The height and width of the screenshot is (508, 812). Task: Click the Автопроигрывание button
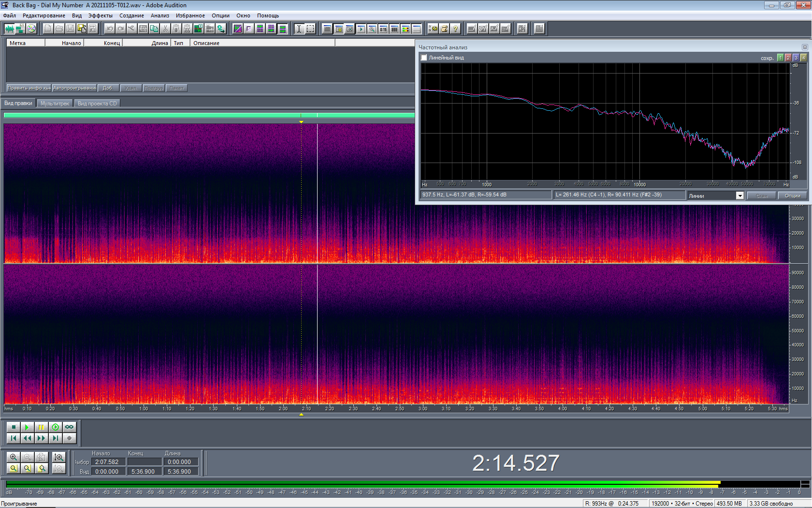point(74,88)
